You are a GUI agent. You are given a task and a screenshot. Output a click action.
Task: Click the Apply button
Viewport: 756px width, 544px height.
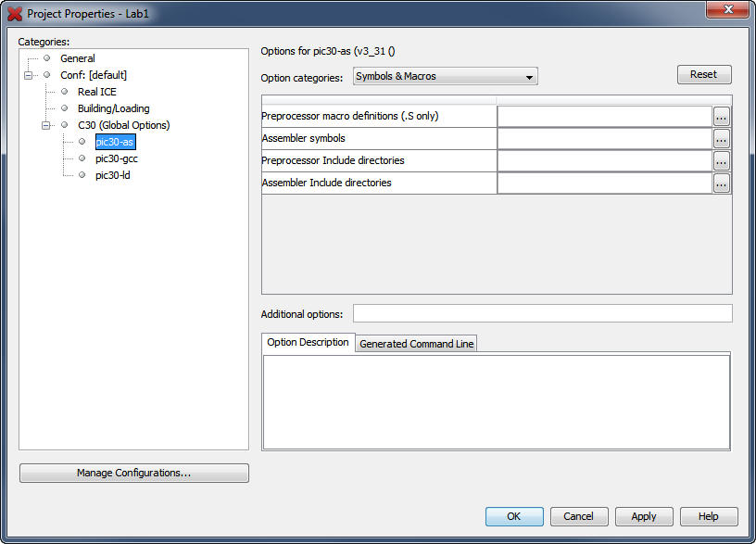pyautogui.click(x=644, y=516)
